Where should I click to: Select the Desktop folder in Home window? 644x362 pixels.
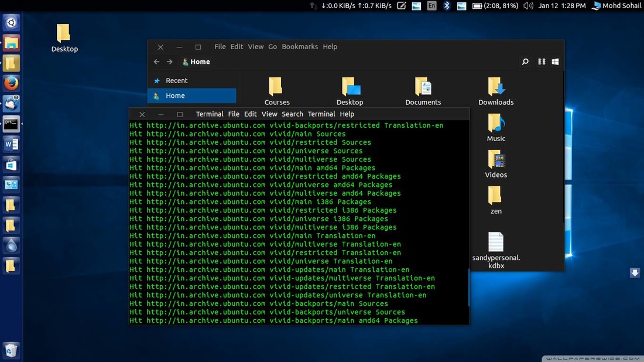[350, 91]
